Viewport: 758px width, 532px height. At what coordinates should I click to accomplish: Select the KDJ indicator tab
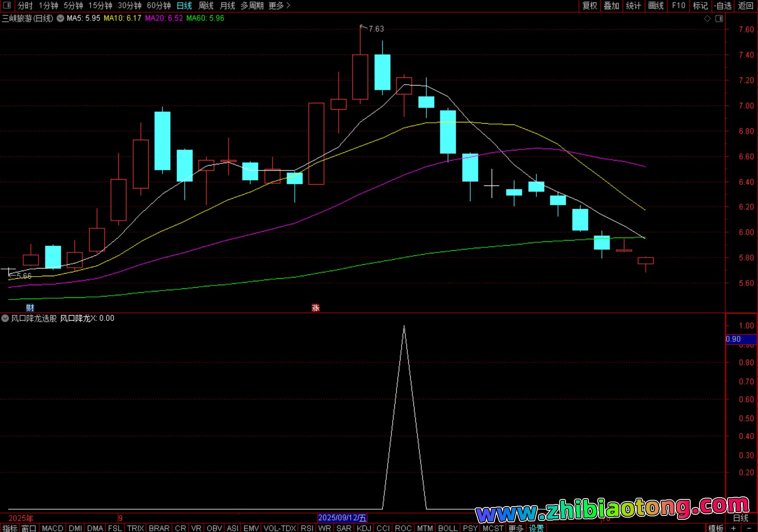[x=364, y=528]
